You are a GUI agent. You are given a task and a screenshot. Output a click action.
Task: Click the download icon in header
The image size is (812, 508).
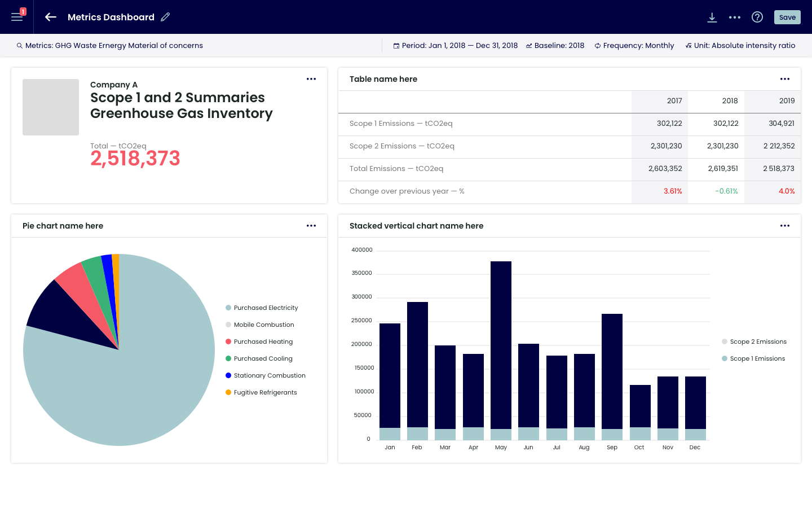712,17
